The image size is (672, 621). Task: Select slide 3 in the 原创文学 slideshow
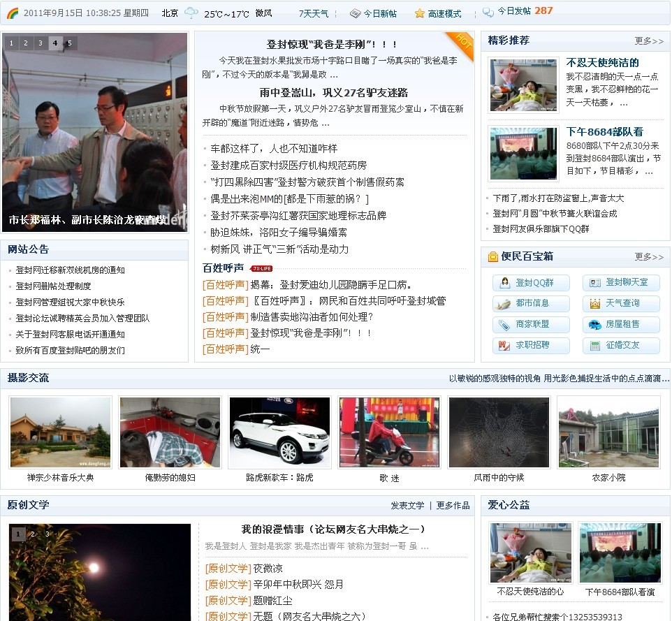[47, 534]
